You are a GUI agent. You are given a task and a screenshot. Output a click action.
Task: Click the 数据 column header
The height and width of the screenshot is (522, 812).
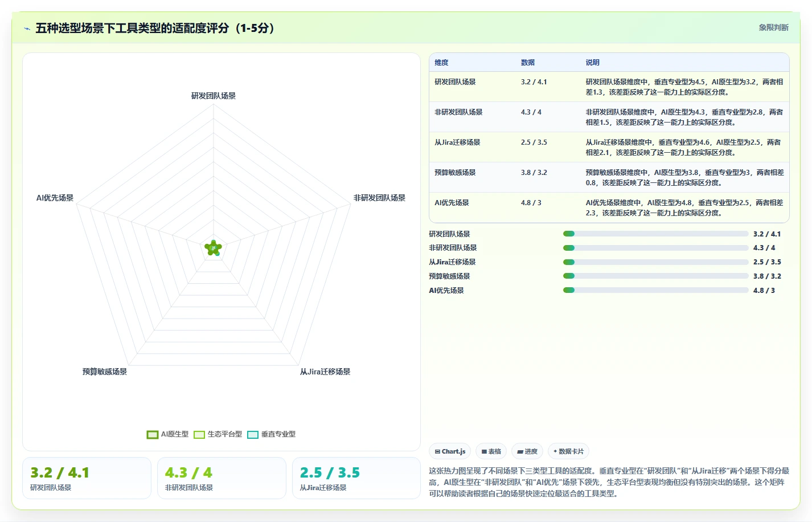[528, 63]
